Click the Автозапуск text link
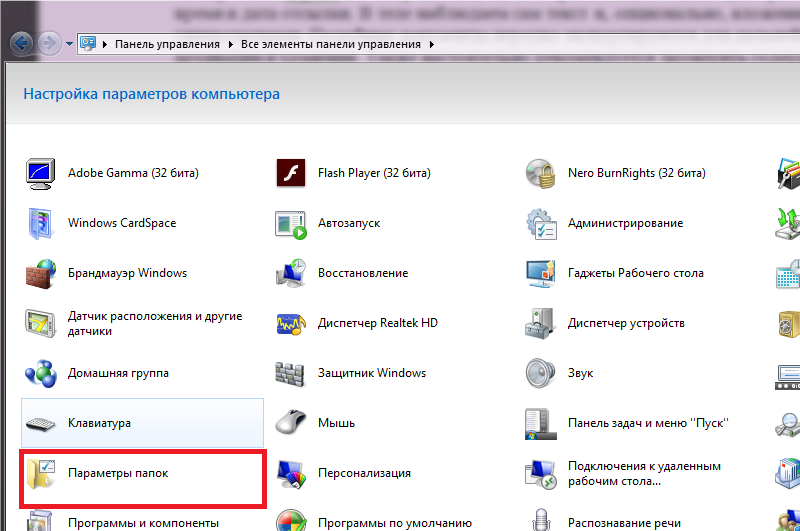Viewport: 800px width, 531px height. 349,223
